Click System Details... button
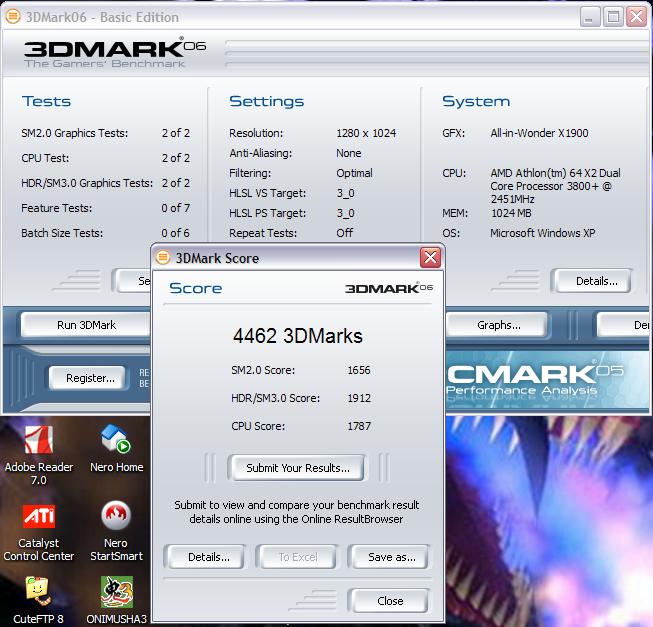The image size is (653, 627). (x=596, y=281)
